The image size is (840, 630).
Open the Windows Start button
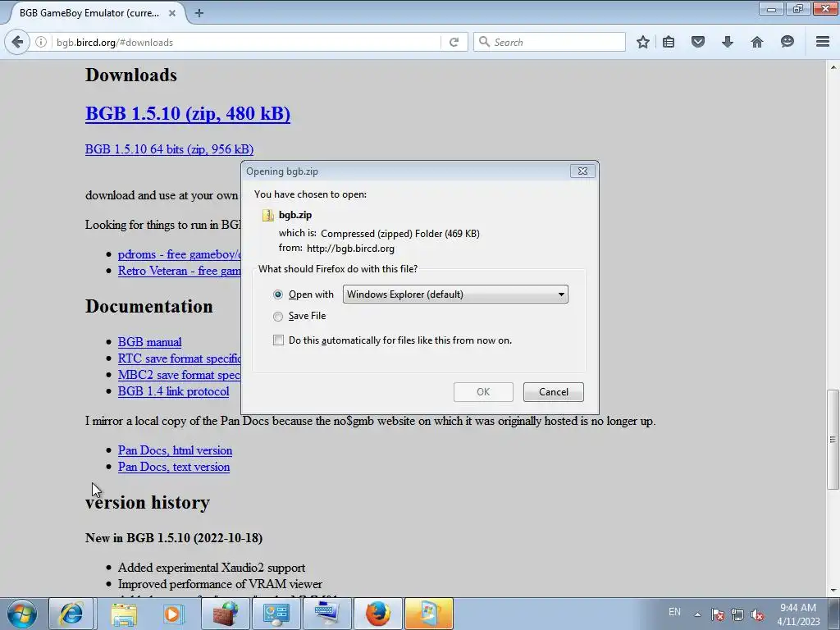[22, 614]
